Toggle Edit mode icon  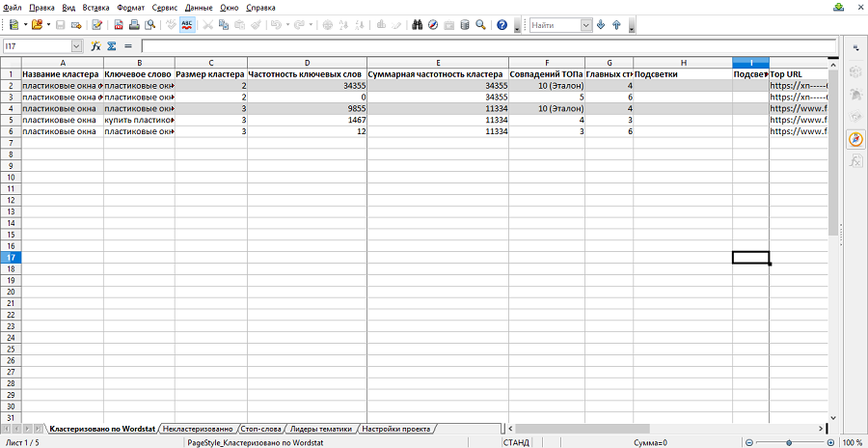click(x=97, y=25)
